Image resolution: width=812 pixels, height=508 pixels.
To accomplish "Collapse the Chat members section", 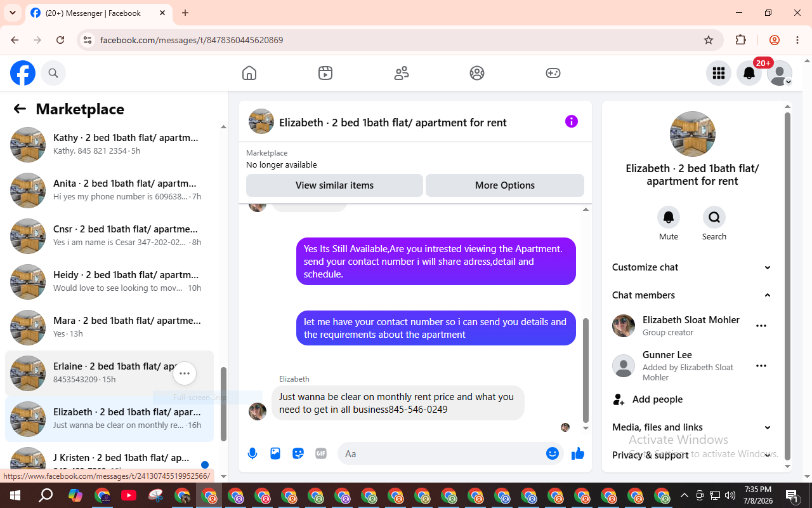I will click(x=692, y=295).
